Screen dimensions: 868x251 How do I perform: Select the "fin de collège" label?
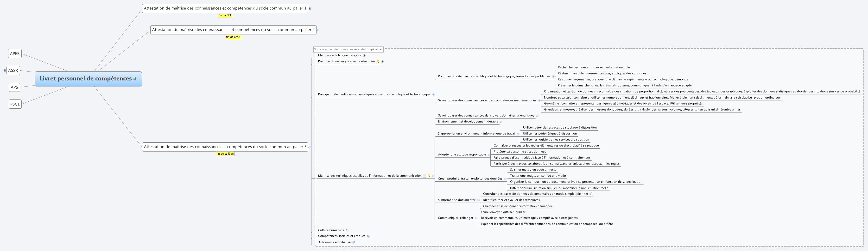(225, 153)
